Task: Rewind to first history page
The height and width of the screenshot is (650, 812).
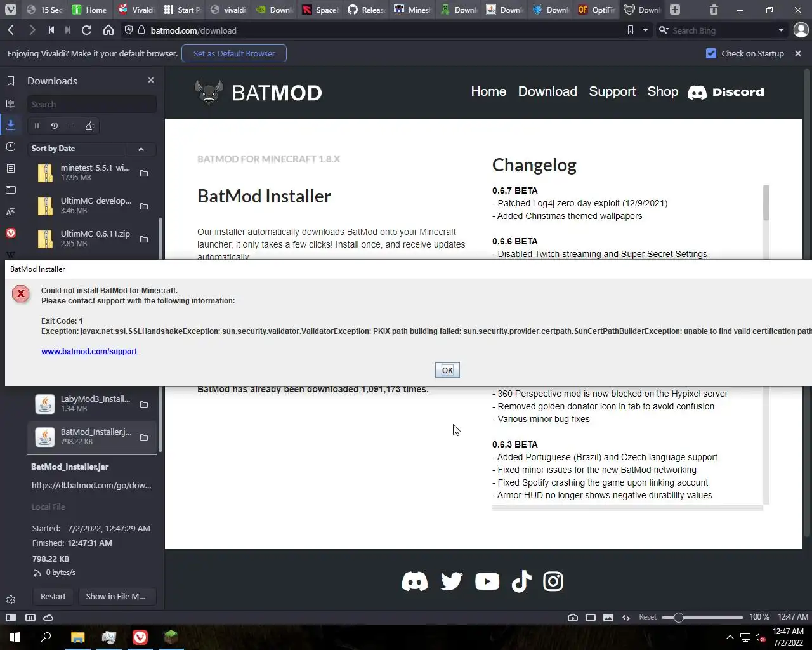Action: pos(51,30)
